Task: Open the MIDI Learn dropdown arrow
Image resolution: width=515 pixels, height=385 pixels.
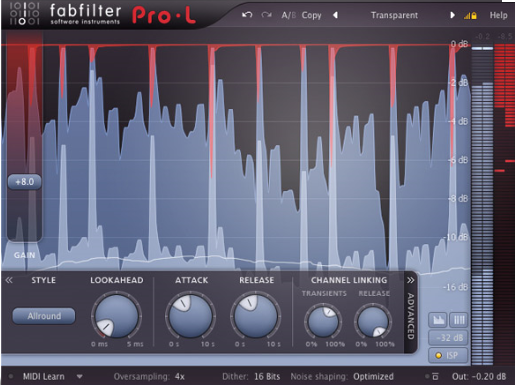Action: pos(79,377)
